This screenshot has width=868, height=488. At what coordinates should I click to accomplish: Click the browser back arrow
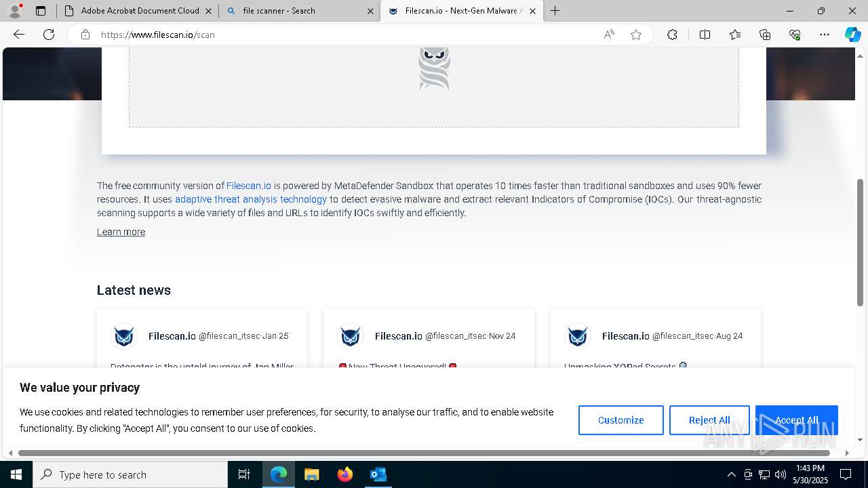(x=19, y=35)
